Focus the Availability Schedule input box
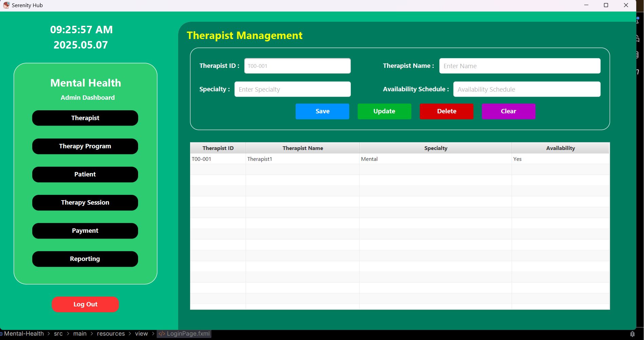The height and width of the screenshot is (340, 644). (x=527, y=89)
